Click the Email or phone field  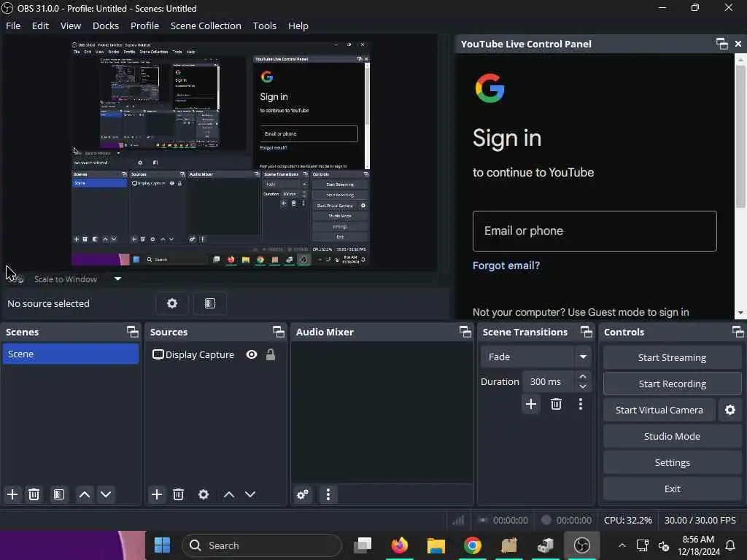click(x=595, y=231)
